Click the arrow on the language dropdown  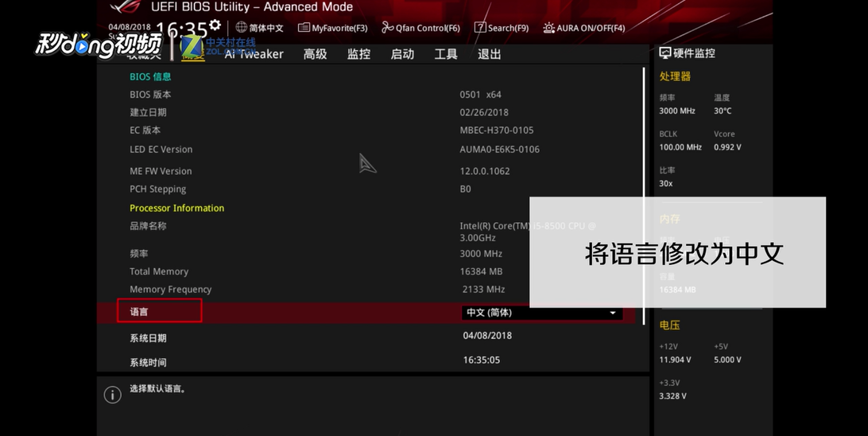[613, 313]
